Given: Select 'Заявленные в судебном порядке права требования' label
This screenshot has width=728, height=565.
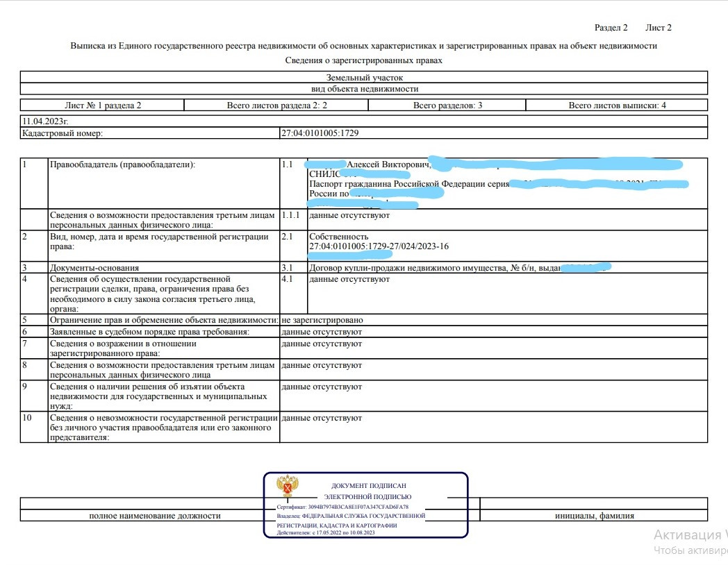Looking at the screenshot, I should tap(149, 332).
